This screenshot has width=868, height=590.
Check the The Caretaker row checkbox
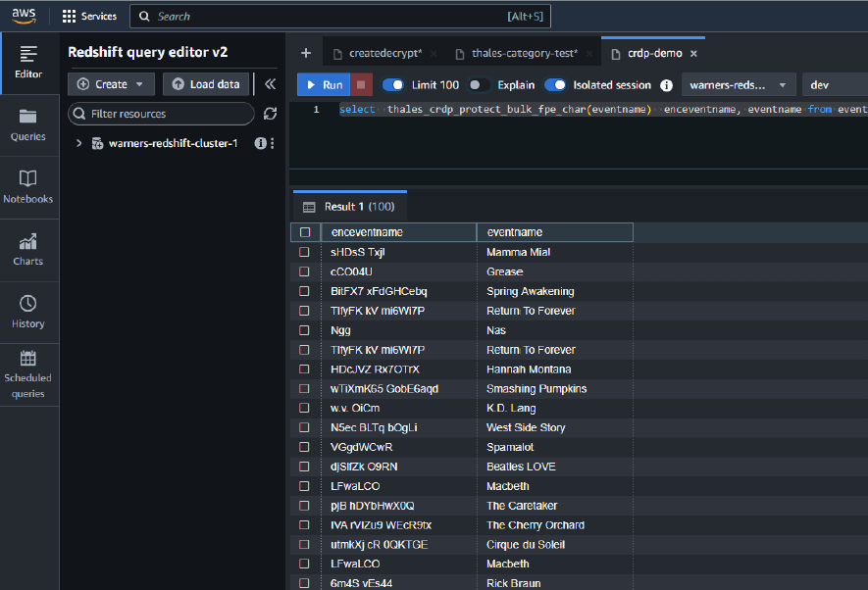[304, 506]
